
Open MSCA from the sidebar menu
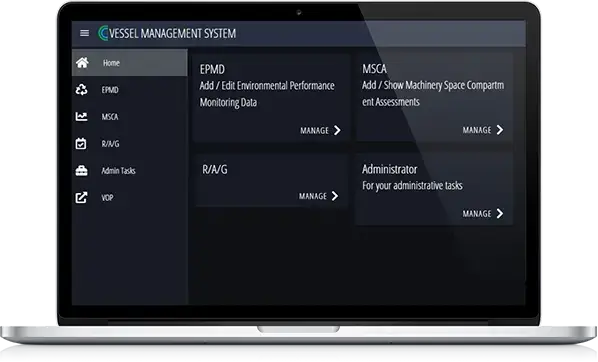[130, 116]
